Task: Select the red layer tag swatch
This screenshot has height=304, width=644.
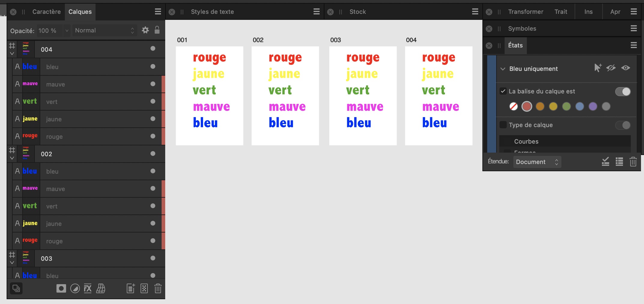Action: pyautogui.click(x=527, y=106)
